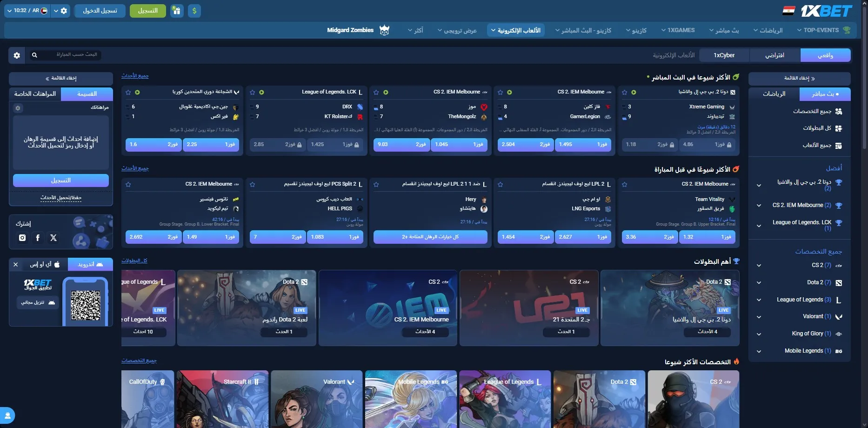Hide the right sidebar list

[800, 78]
